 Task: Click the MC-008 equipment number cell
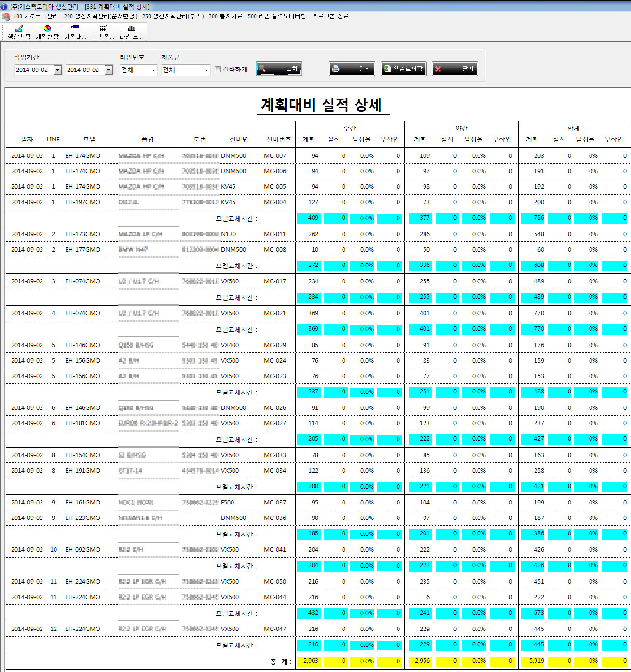275,250
